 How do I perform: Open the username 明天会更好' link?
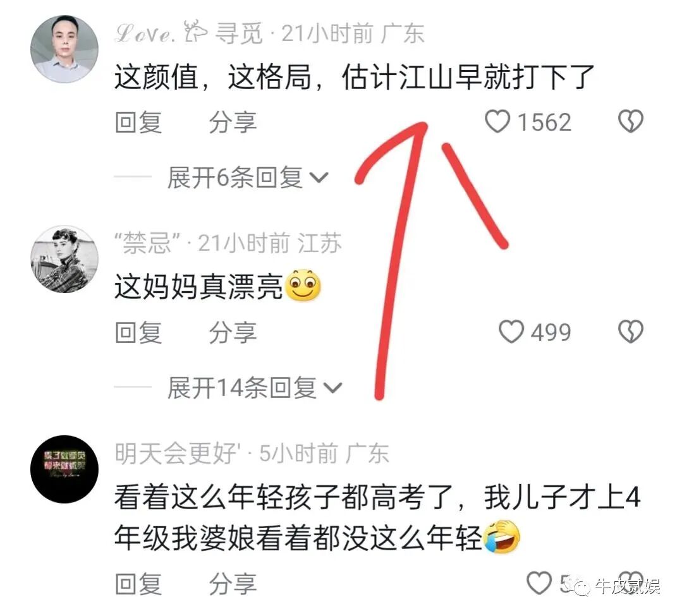point(178,454)
